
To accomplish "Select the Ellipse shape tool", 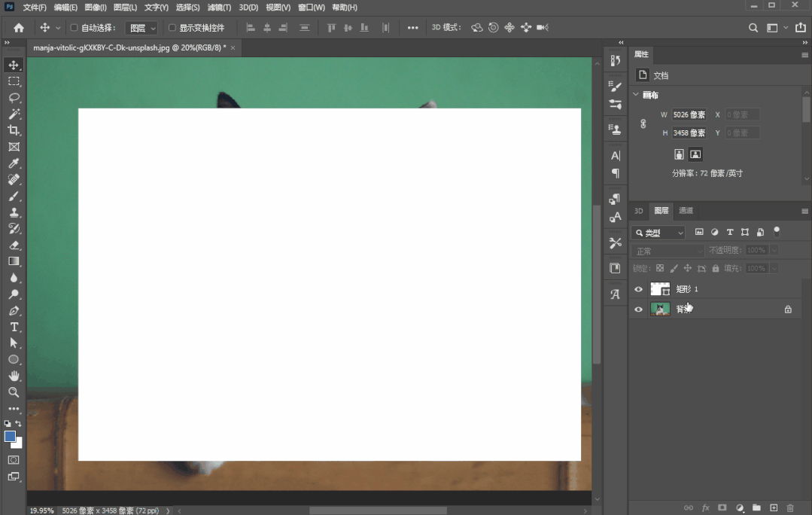I will (x=14, y=360).
